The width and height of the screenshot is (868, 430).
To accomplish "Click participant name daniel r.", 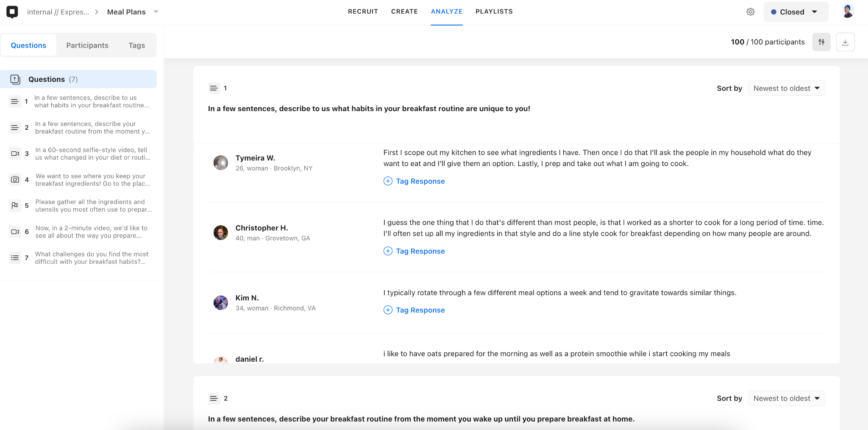I will (250, 359).
